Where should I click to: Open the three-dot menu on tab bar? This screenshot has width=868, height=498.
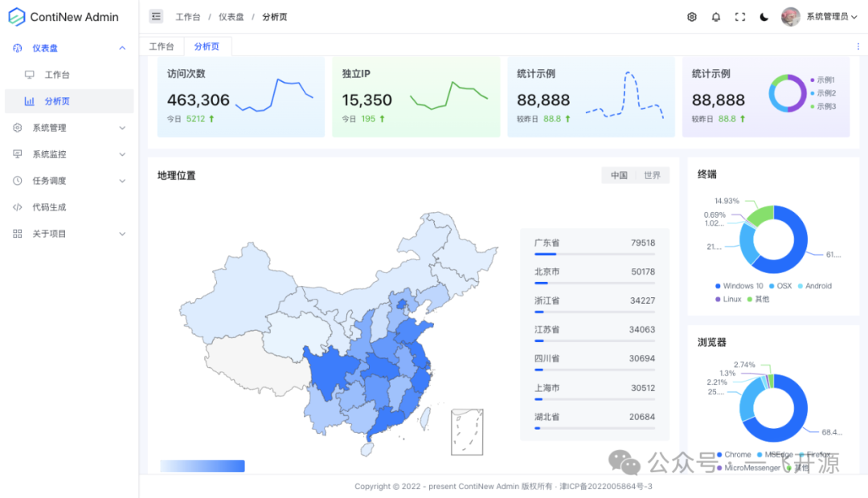[859, 46]
